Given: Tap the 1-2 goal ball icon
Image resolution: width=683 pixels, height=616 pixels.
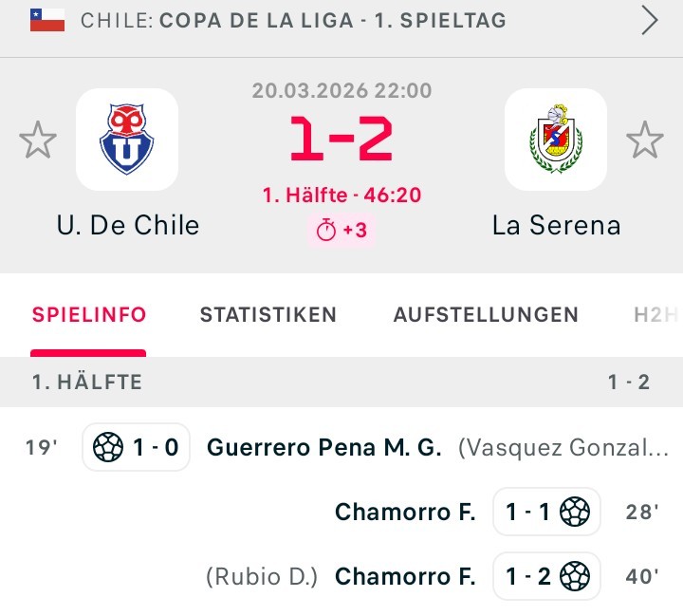Looking at the screenshot, I should pos(575,576).
